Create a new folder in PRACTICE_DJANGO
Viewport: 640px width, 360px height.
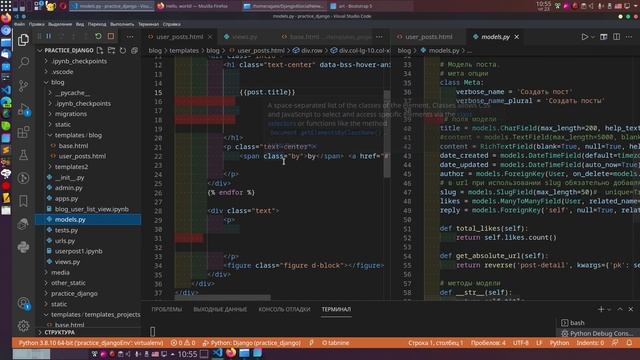111,51
